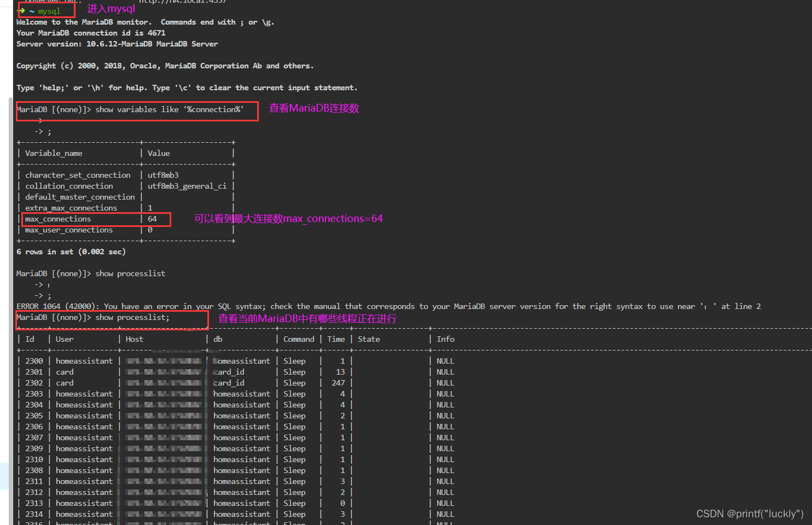Click the value 64 of max_connections
The height and width of the screenshot is (525, 812).
(152, 219)
